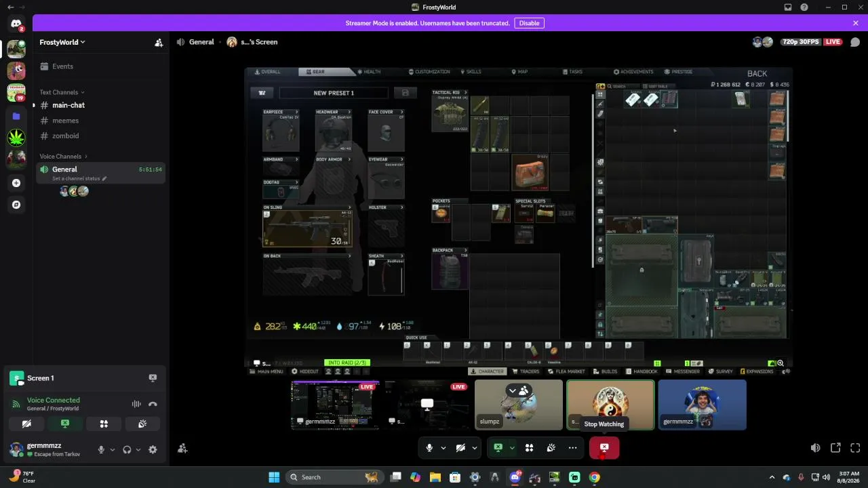Viewport: 868px width, 488px height.
Task: Open the soundboard from the call controls
Action: 551,448
